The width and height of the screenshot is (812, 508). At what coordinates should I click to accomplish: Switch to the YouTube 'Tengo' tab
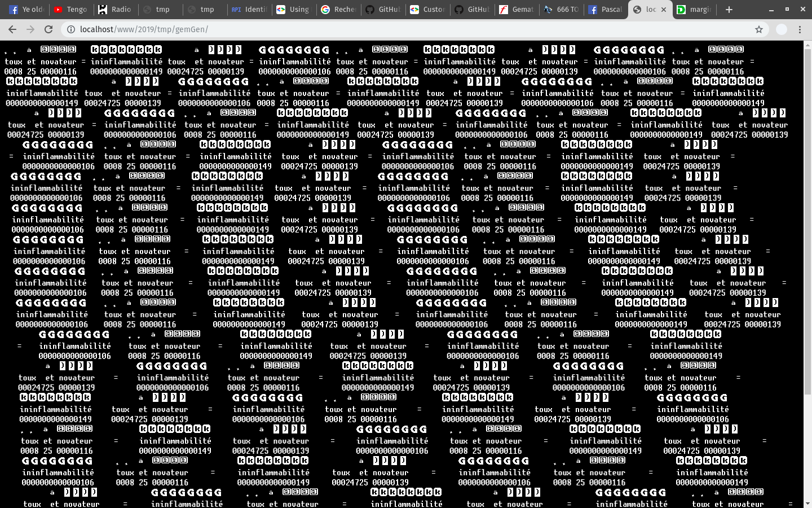click(70, 10)
